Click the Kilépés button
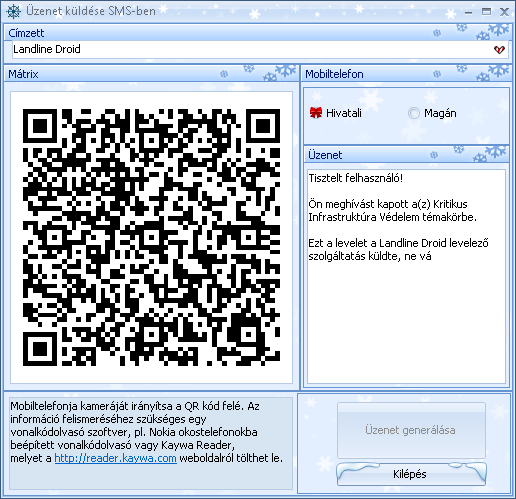The height and width of the screenshot is (499, 516). (x=411, y=474)
